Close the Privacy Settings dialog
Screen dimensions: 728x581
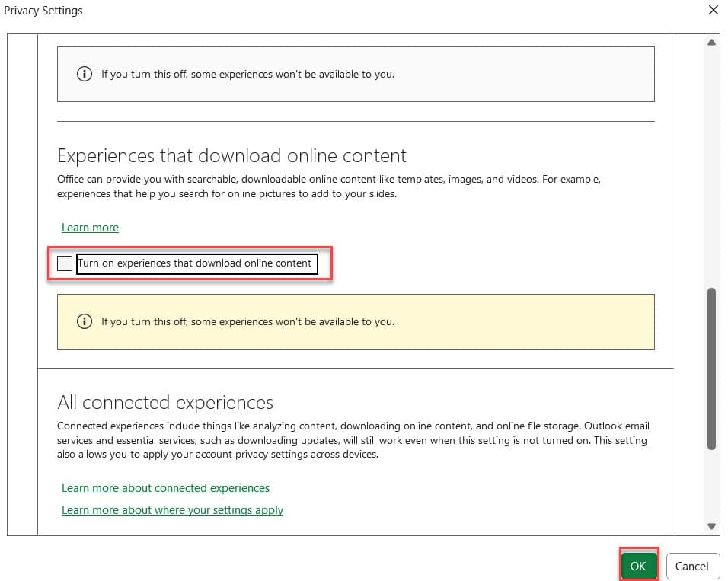[x=714, y=10]
